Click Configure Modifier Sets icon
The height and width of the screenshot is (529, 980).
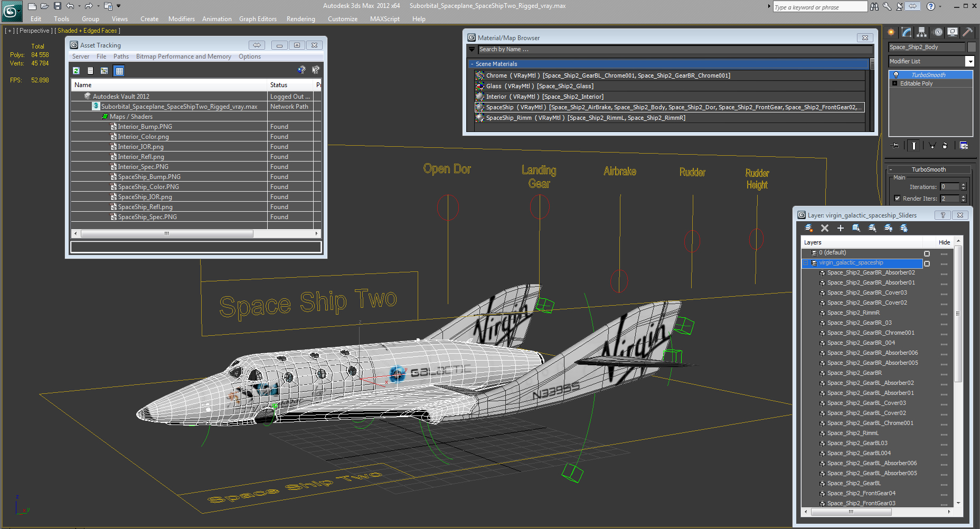click(964, 146)
